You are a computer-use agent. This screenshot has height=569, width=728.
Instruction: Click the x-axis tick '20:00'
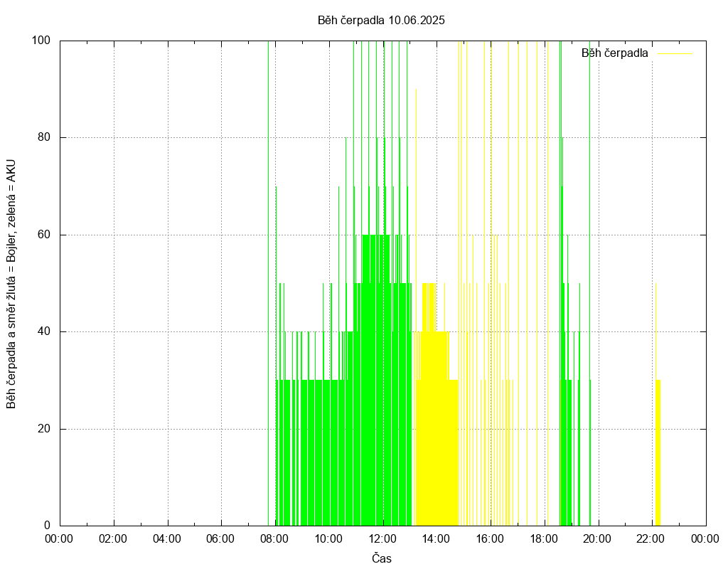597,539
